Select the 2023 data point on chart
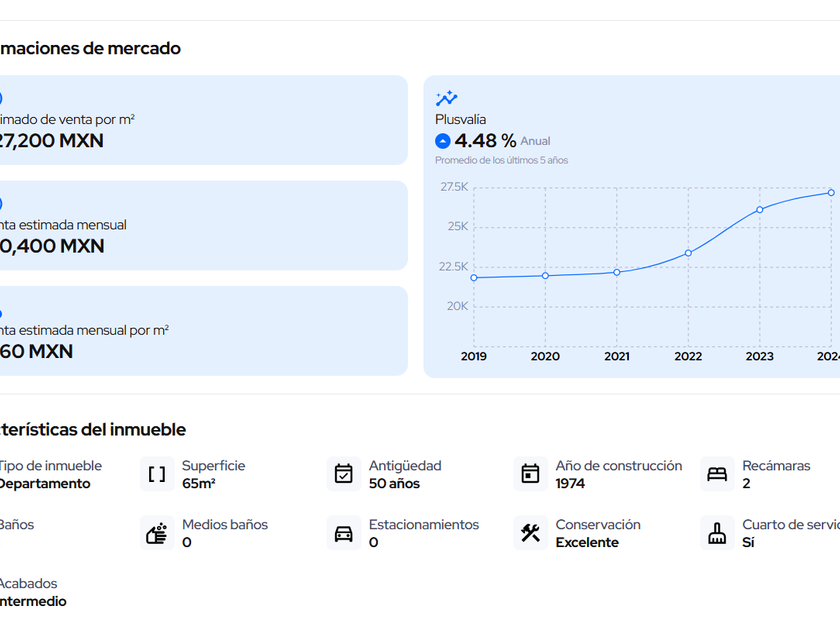This screenshot has height=630, width=840. click(x=760, y=209)
